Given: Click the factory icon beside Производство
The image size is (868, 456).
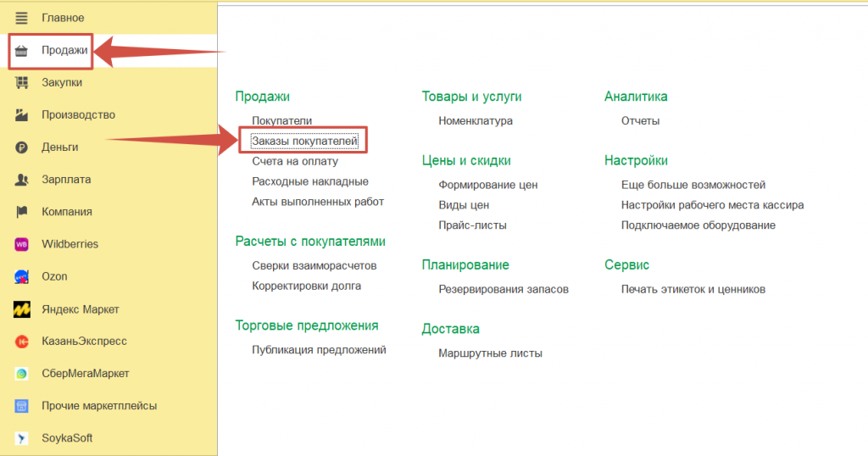Looking at the screenshot, I should click(x=22, y=115).
